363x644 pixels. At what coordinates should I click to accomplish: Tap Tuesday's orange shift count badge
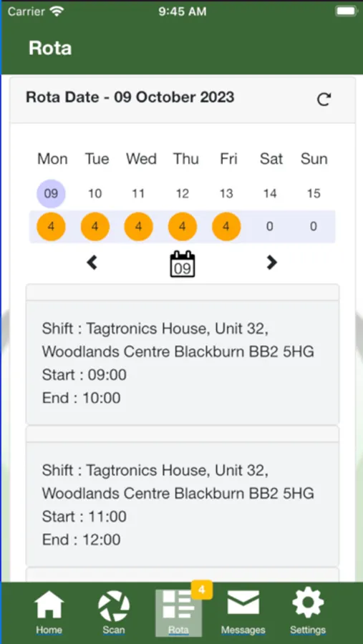click(95, 226)
